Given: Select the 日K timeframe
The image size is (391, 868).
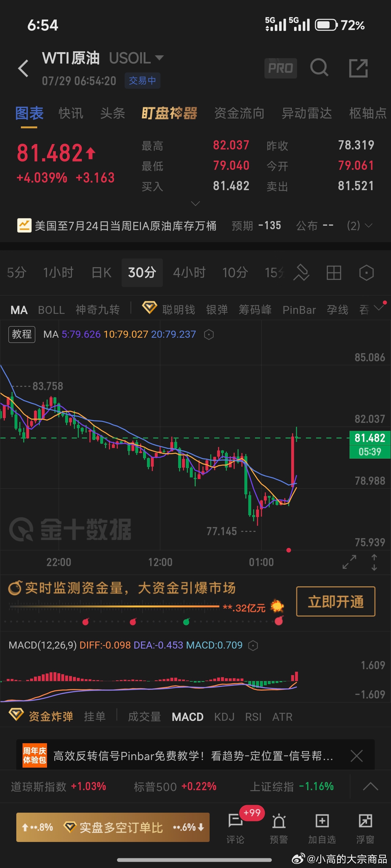Looking at the screenshot, I should (x=101, y=272).
